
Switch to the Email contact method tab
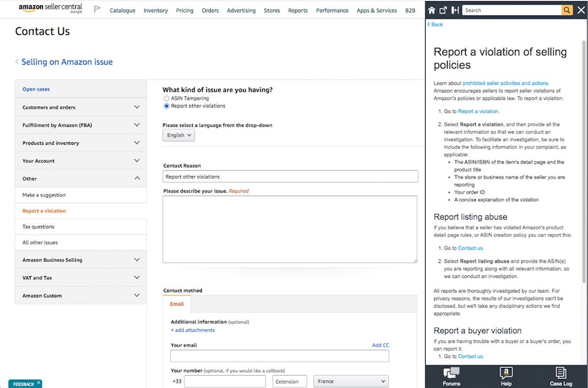177,304
